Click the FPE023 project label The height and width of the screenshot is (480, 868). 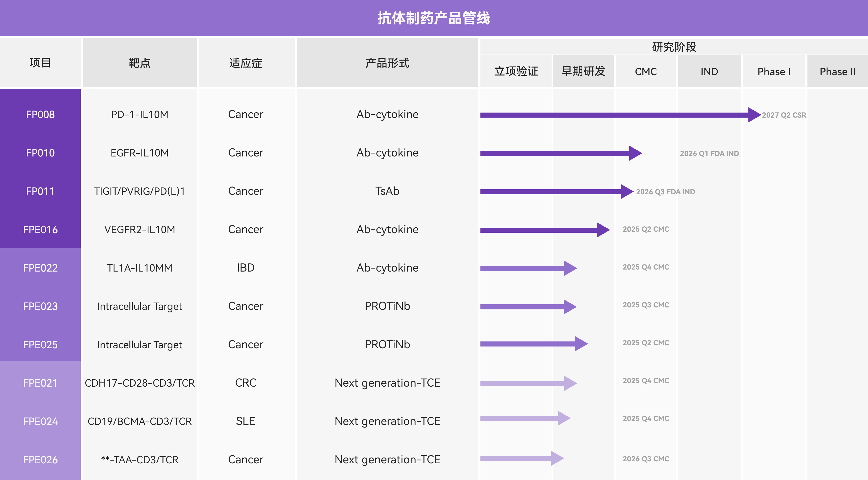[x=40, y=306]
